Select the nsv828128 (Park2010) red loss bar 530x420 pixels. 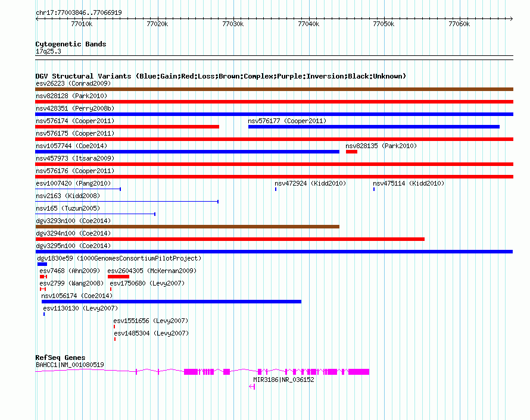(274, 102)
